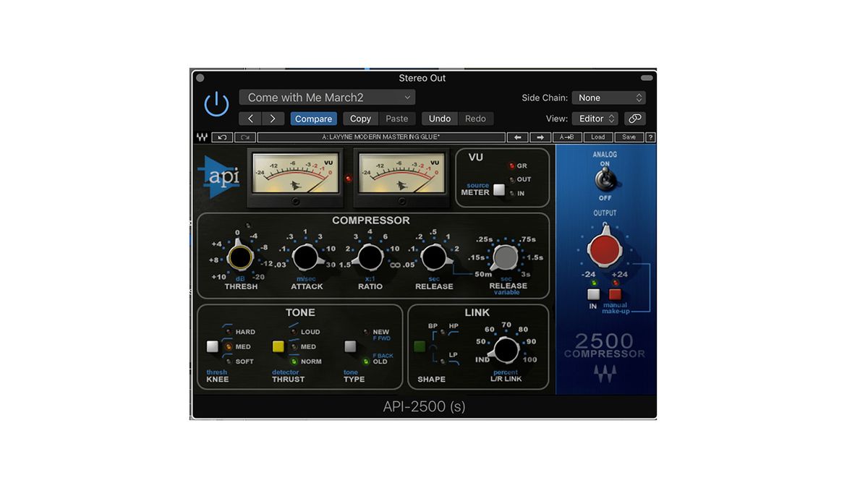Click the Save button

629,137
